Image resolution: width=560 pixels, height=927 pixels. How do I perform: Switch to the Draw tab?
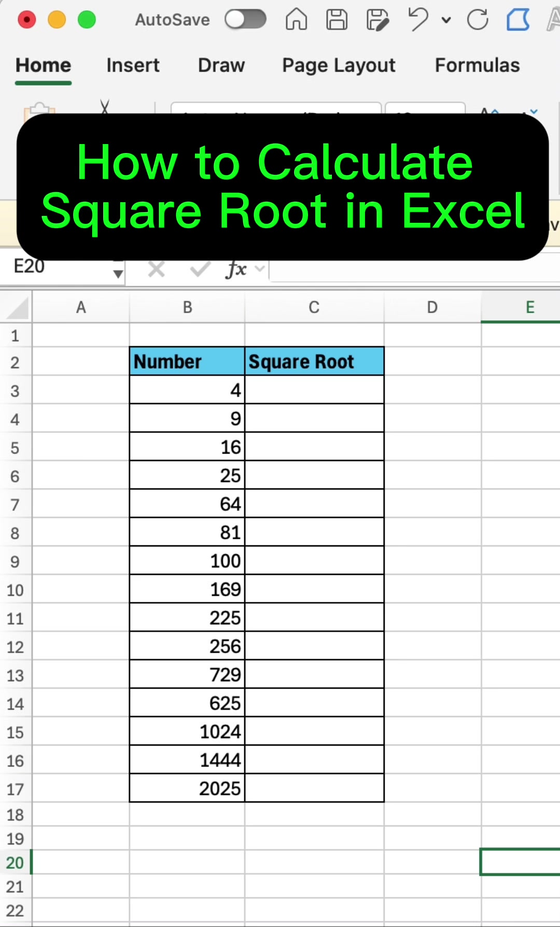tap(221, 65)
